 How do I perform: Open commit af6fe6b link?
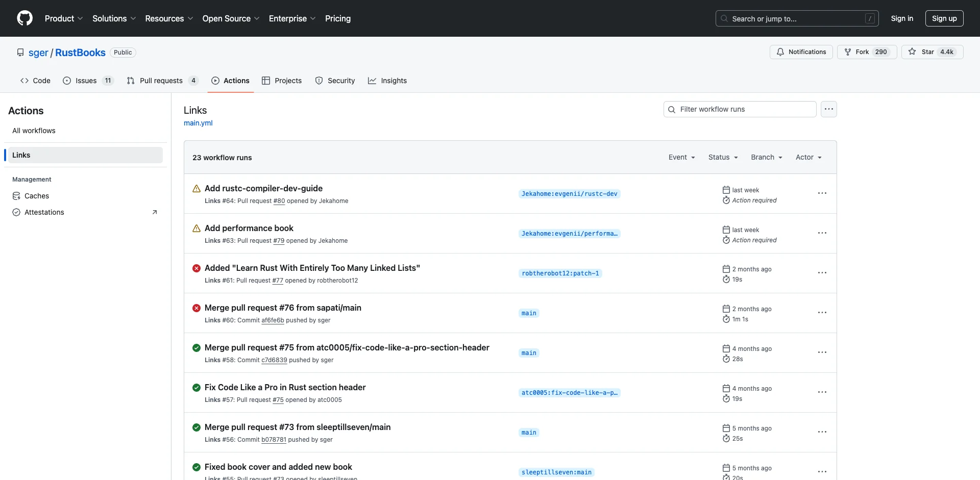[x=273, y=320]
